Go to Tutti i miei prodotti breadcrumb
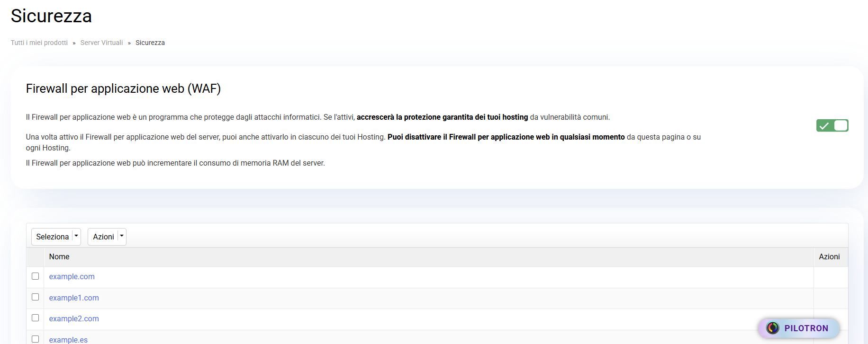 click(39, 43)
